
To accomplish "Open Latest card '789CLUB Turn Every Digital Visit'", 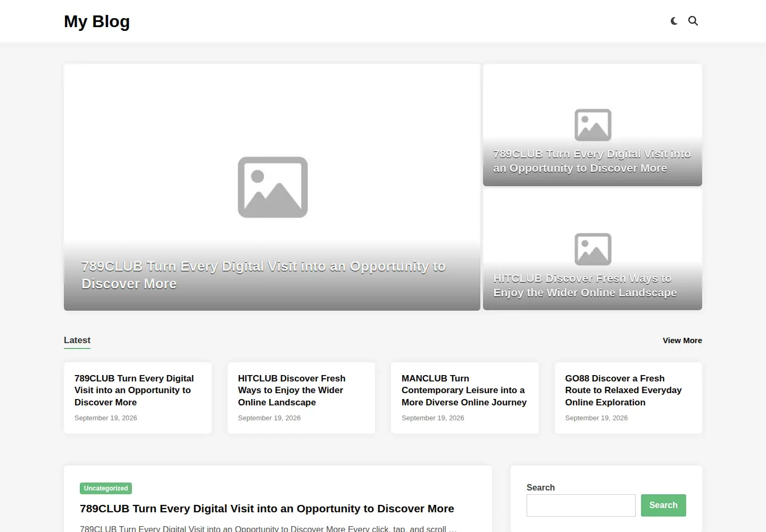I will coord(134,390).
